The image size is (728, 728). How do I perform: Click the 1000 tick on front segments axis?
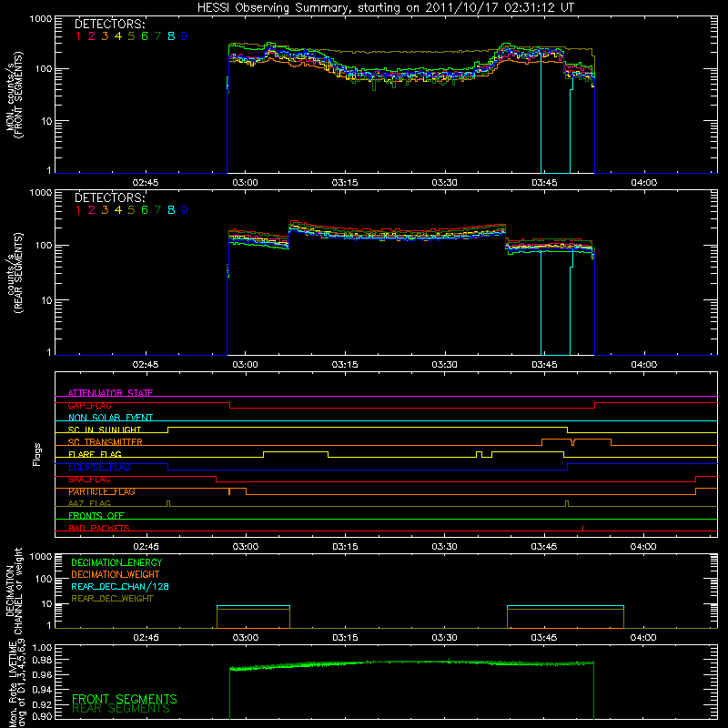[41, 19]
